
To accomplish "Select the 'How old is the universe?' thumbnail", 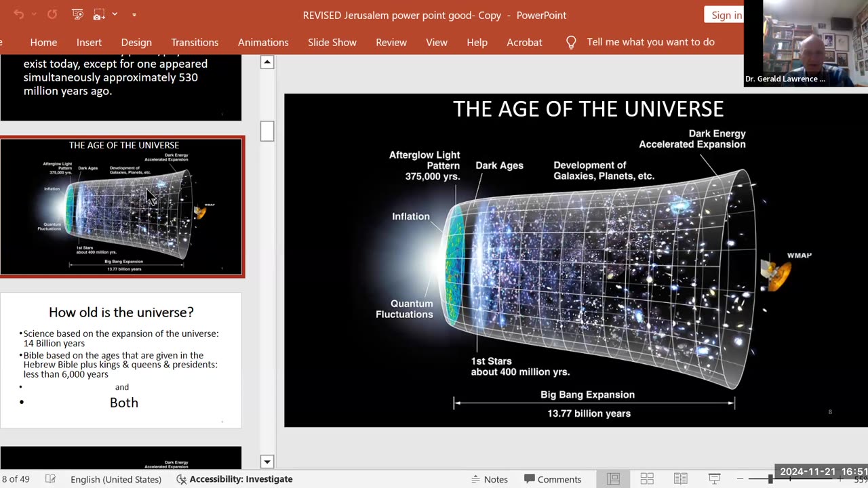I will coord(121,360).
